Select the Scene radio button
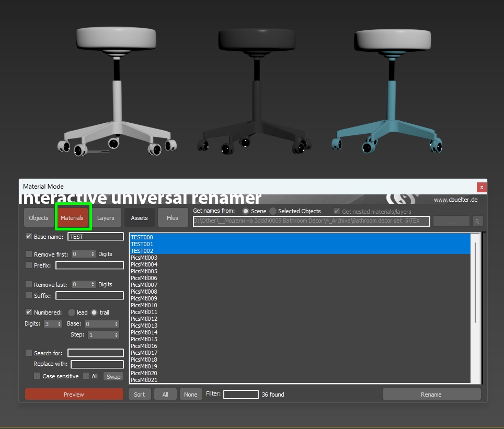 pos(246,211)
